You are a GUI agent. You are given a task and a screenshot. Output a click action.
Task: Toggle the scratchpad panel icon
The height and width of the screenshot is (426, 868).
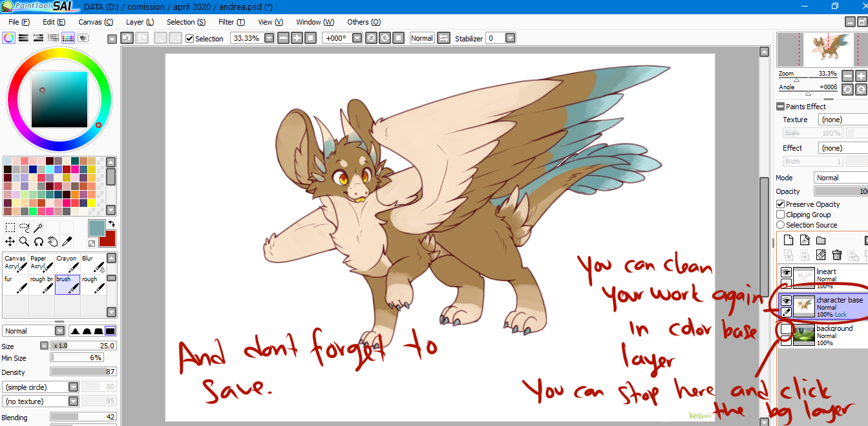pyautogui.click(x=83, y=38)
